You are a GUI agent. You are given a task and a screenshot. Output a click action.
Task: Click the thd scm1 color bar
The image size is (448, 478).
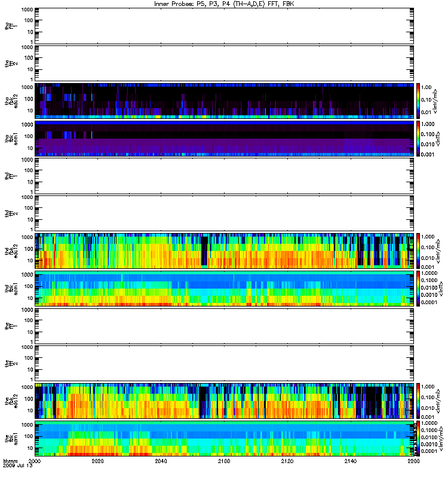[418, 289]
